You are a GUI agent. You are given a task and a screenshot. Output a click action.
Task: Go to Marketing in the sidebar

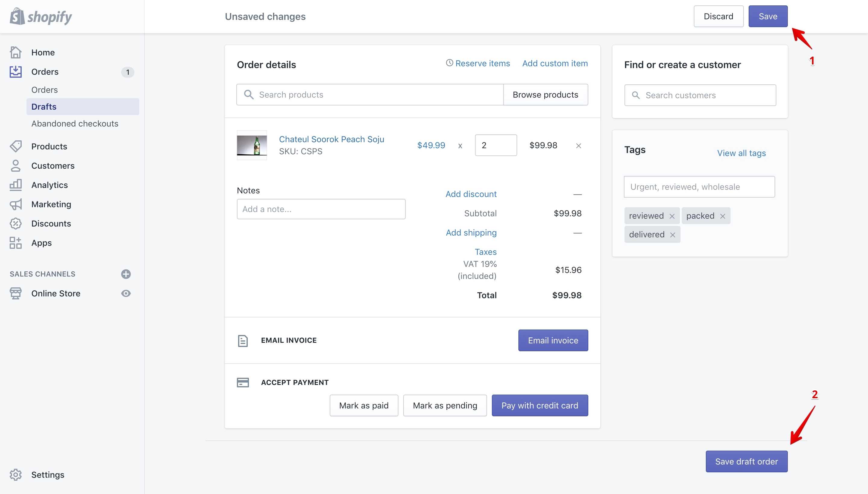click(51, 204)
